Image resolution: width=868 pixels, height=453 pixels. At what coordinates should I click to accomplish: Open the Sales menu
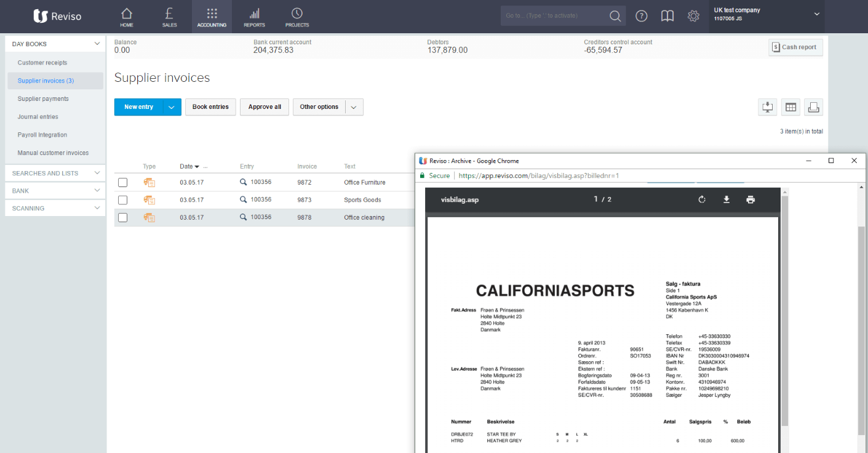(x=169, y=17)
